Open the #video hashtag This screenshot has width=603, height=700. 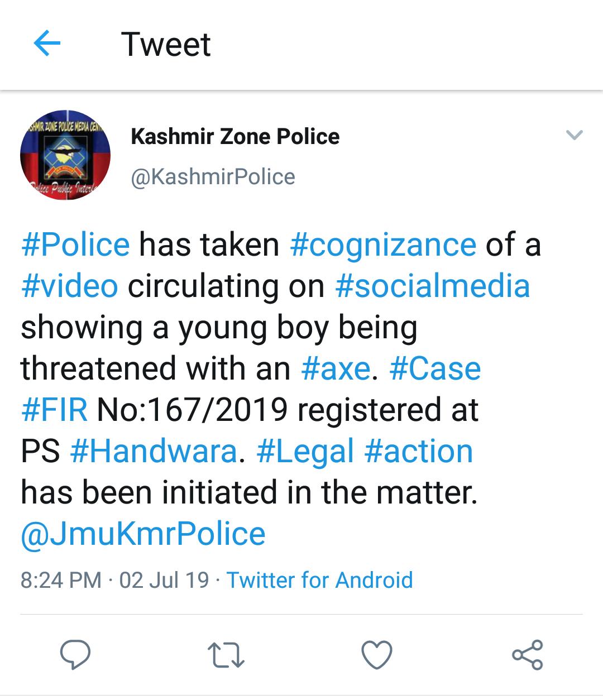70,286
